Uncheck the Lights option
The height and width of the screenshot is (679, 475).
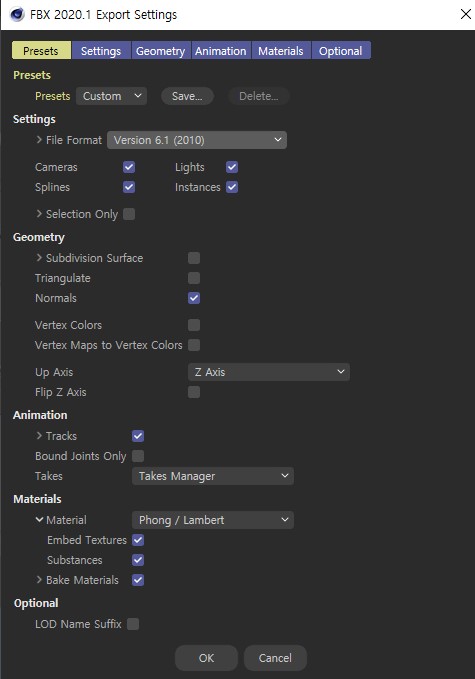point(232,167)
